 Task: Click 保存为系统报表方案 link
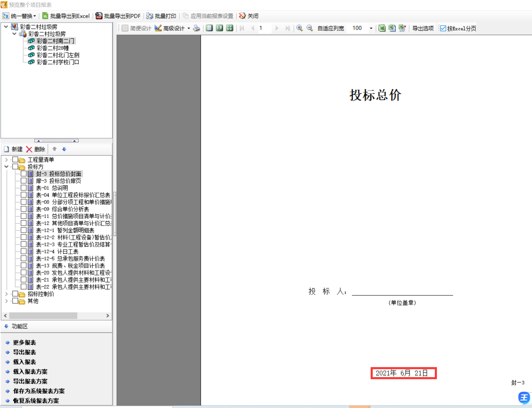39,391
